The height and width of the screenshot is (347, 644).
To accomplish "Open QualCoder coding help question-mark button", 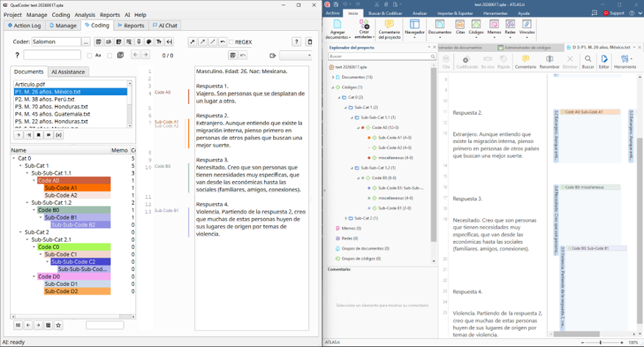I will coord(297,41).
